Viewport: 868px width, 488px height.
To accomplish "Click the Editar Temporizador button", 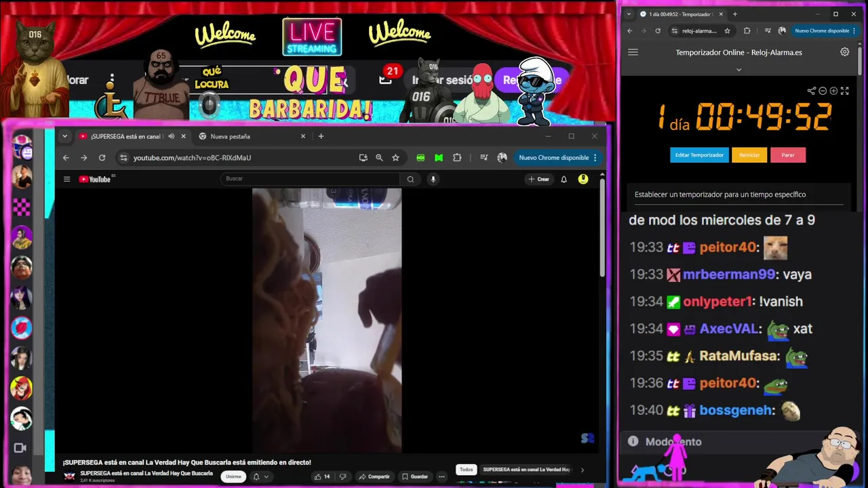I will click(699, 155).
